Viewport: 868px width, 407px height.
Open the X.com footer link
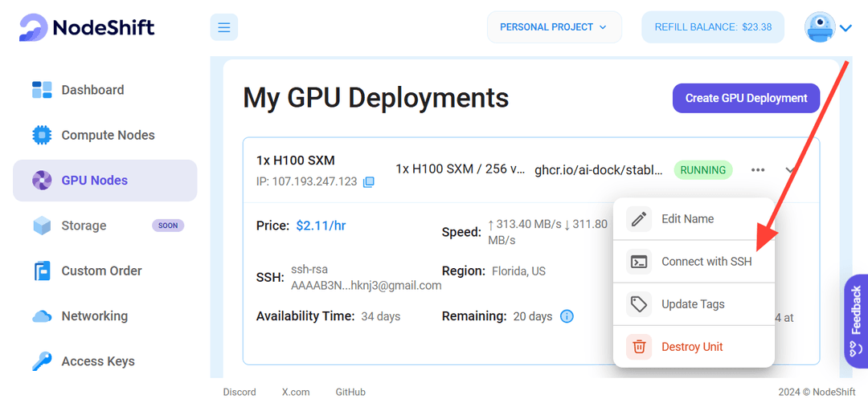click(x=296, y=392)
